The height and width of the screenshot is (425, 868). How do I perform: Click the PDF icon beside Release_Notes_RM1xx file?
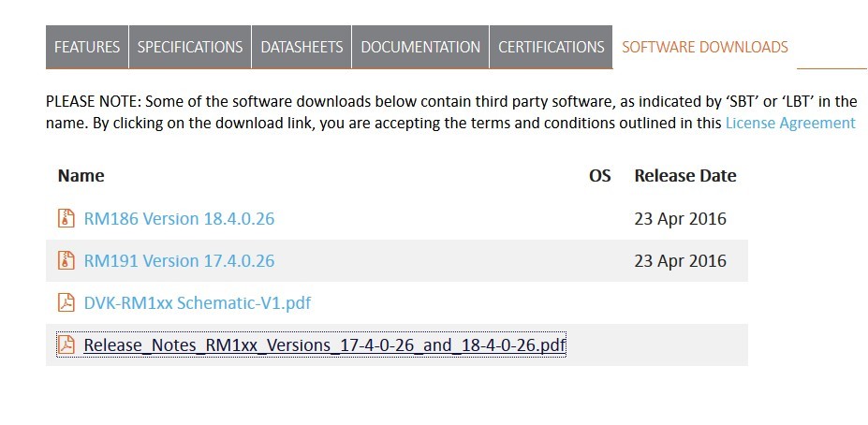pyautogui.click(x=66, y=344)
